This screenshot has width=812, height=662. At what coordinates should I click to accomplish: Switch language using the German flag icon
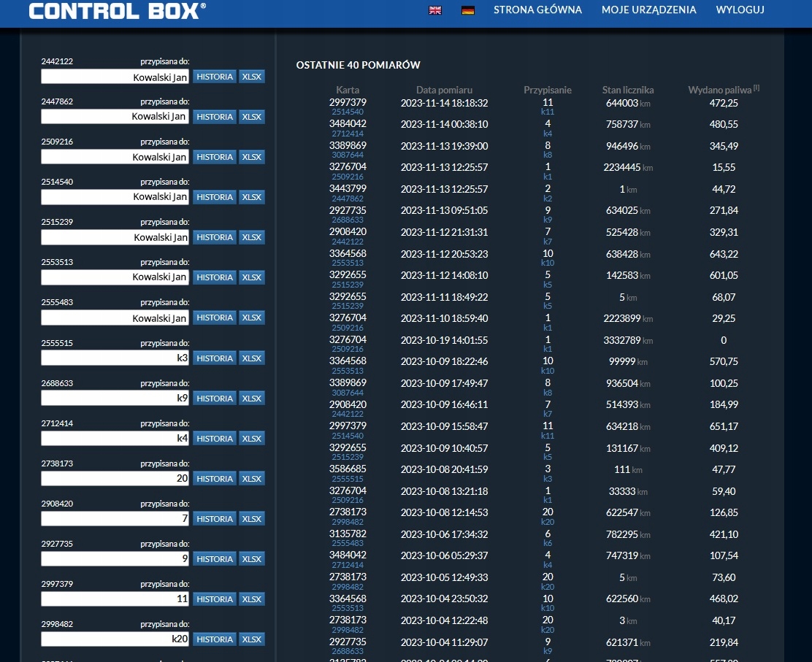pos(468,10)
